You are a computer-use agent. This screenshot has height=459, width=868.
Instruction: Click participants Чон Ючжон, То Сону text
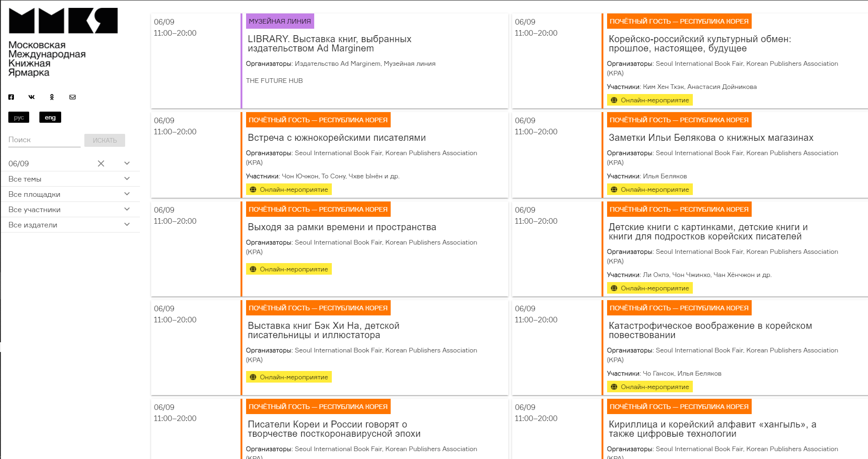tap(341, 176)
